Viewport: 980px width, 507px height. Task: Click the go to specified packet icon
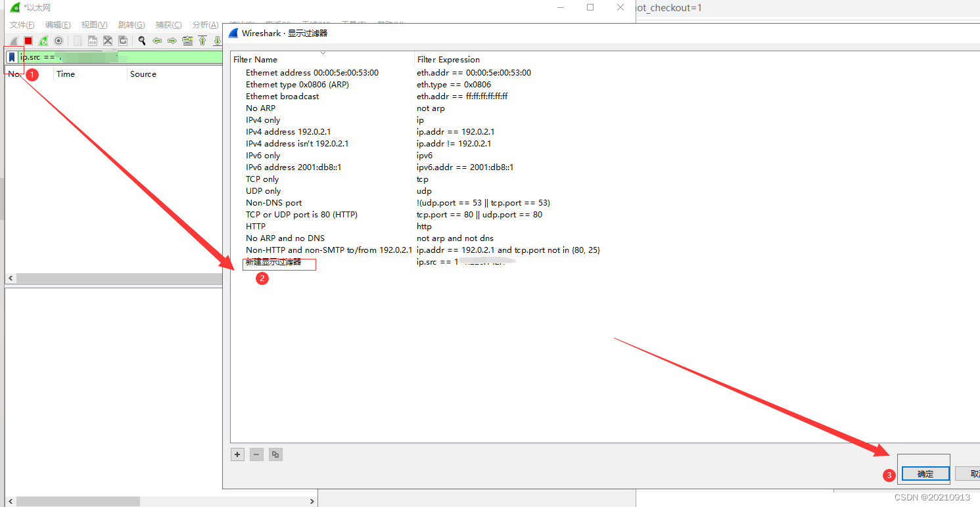[187, 41]
